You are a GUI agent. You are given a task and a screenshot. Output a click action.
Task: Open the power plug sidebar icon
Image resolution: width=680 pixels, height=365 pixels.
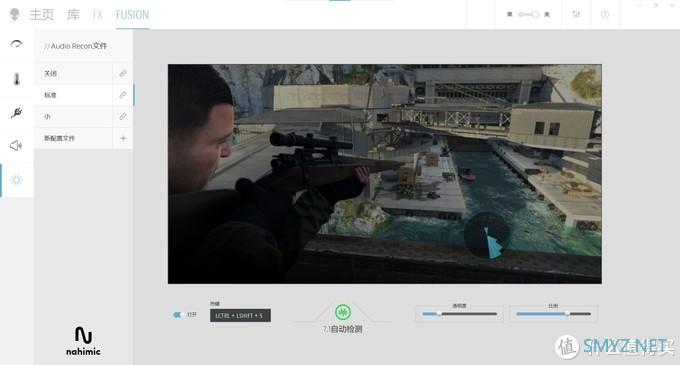(16, 113)
